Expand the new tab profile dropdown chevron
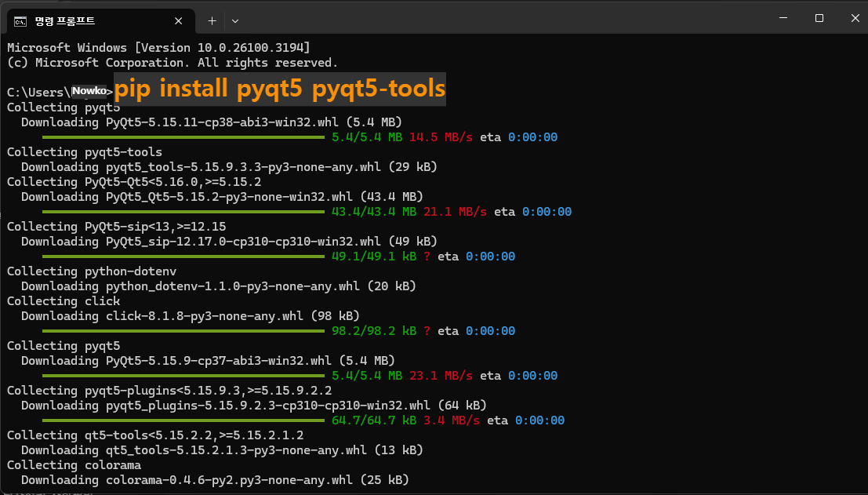The height and width of the screenshot is (495, 868). click(x=235, y=21)
